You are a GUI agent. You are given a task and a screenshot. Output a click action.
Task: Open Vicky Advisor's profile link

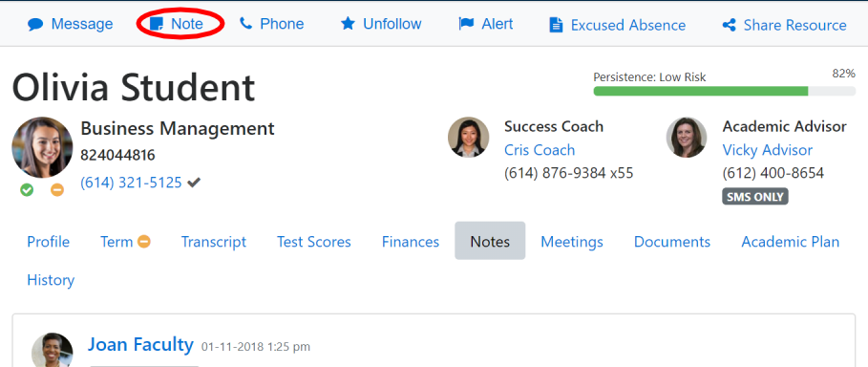767,150
